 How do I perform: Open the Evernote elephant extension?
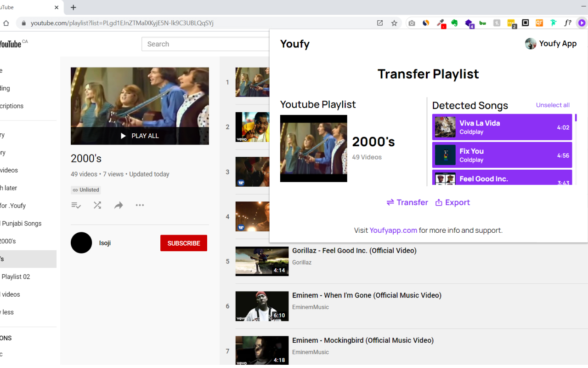454,23
